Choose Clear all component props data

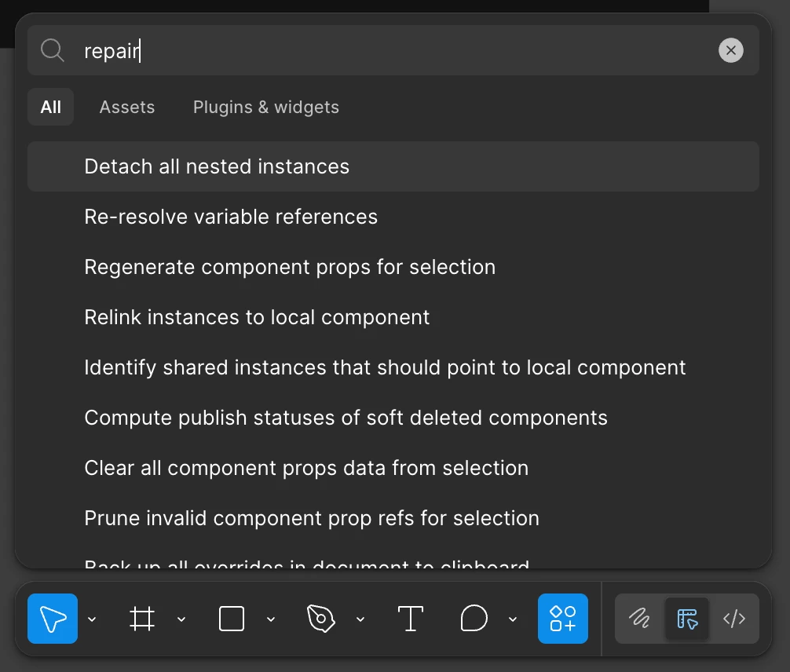[393, 468]
